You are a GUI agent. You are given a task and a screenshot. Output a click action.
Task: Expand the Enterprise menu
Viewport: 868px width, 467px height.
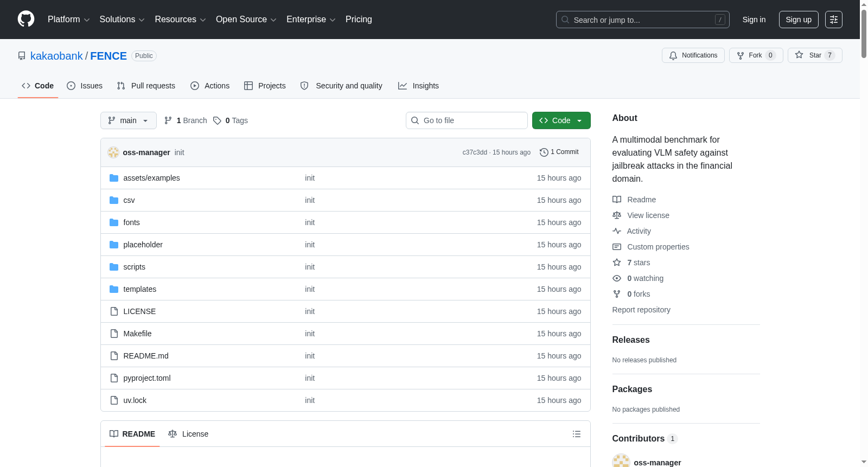[311, 20]
